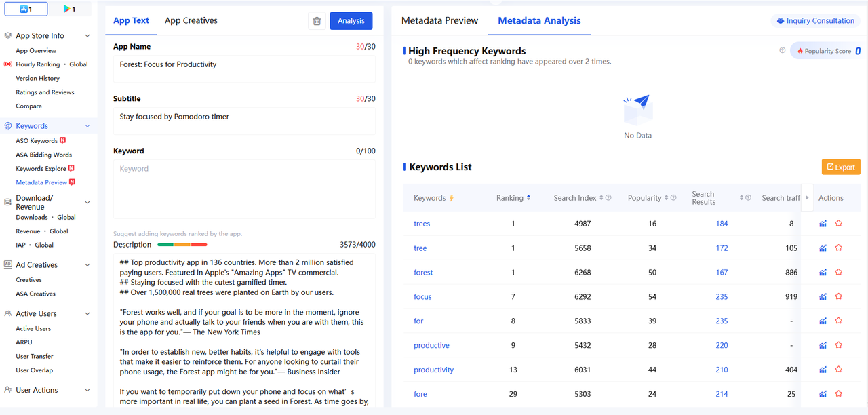Export the keywords list
The image size is (868, 415).
pyautogui.click(x=841, y=167)
